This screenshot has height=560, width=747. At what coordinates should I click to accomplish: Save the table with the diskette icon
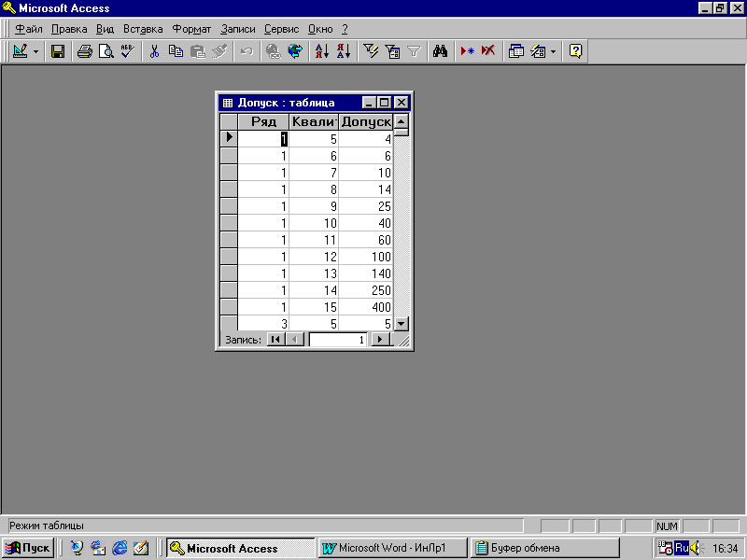click(58, 51)
